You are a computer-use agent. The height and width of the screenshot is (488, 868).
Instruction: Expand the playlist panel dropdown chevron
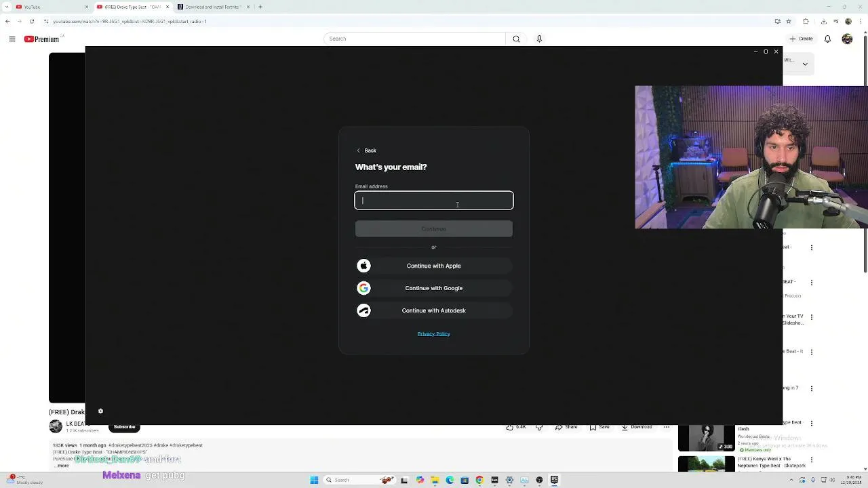pyautogui.click(x=805, y=64)
